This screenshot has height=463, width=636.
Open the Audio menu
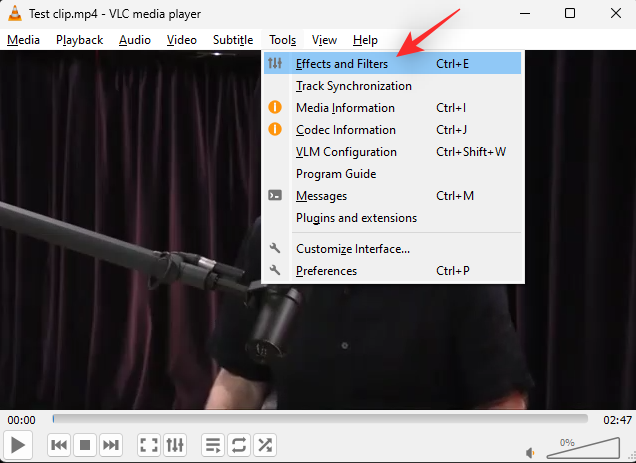coord(135,40)
